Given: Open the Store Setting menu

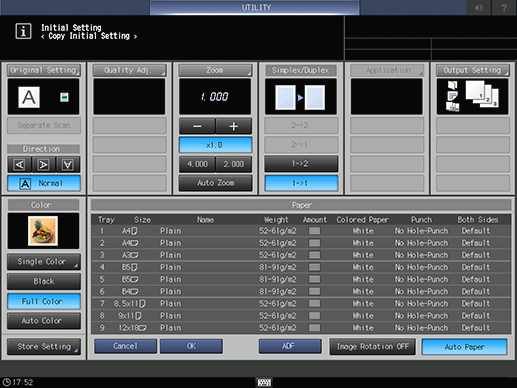Looking at the screenshot, I should [44, 347].
